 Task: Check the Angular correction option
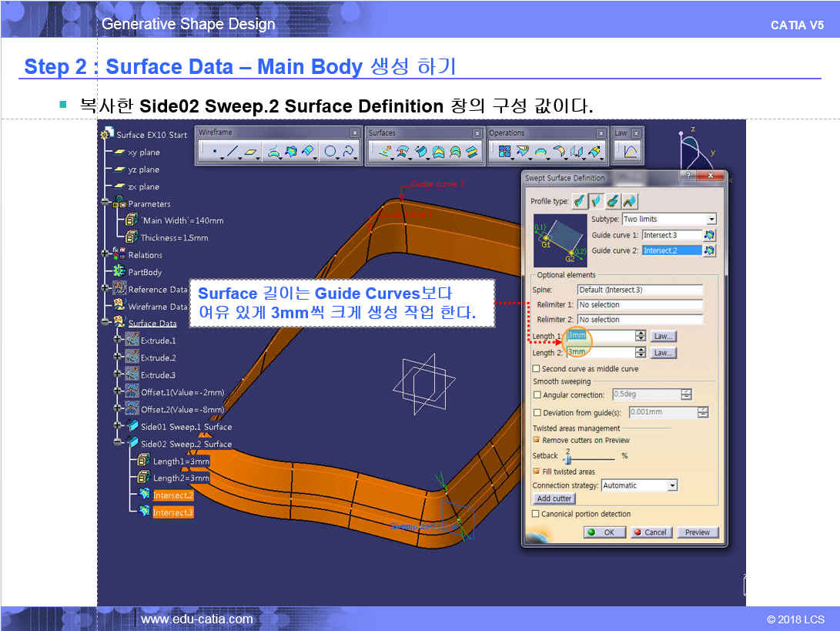tap(537, 394)
